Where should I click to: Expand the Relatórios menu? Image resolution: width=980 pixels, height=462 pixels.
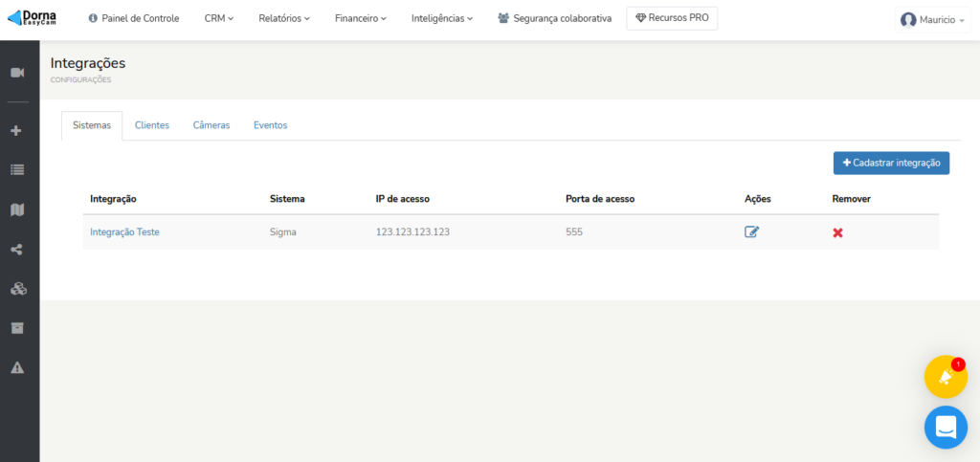click(284, 19)
